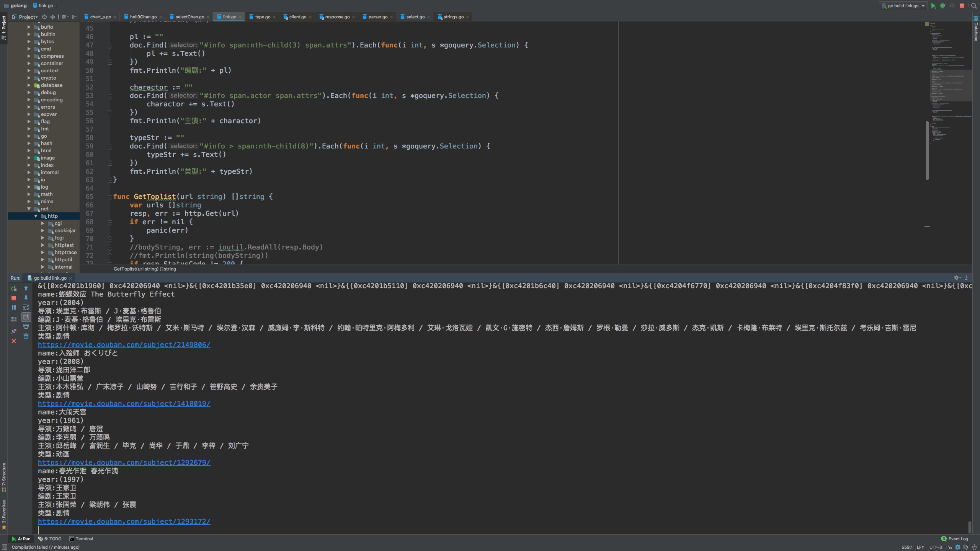
Task: Print the console output
Action: click(x=26, y=326)
